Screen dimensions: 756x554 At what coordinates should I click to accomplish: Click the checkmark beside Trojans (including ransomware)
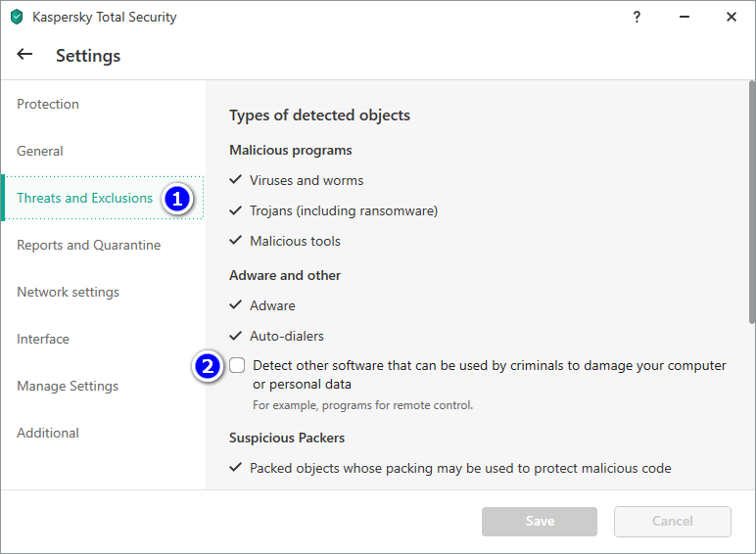[235, 210]
